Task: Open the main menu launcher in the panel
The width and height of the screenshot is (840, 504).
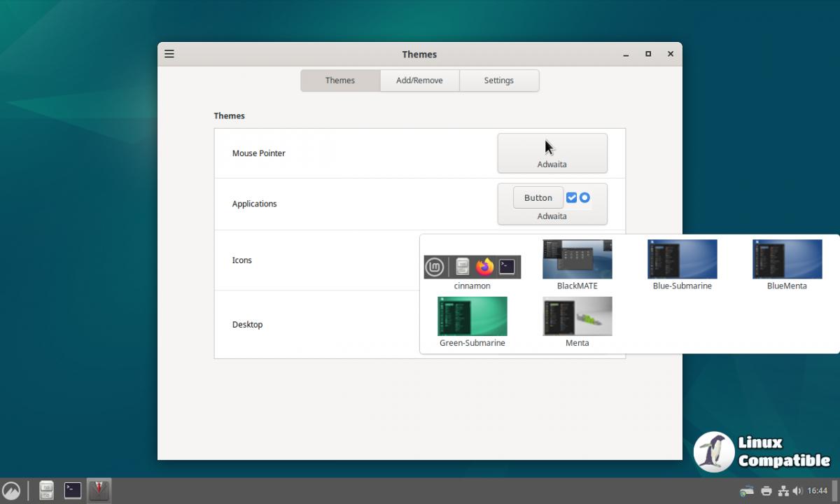Action: coord(11,490)
